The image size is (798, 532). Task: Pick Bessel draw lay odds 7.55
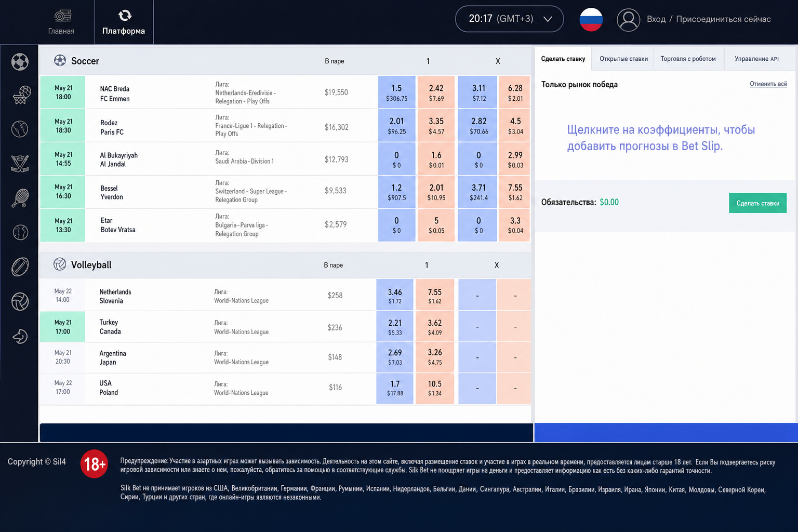(515, 192)
